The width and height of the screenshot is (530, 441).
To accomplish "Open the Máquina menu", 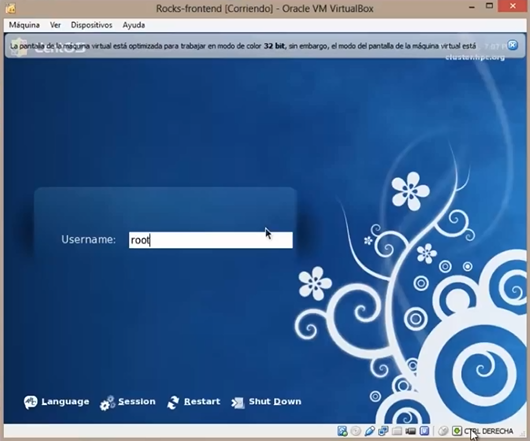I will pos(24,25).
